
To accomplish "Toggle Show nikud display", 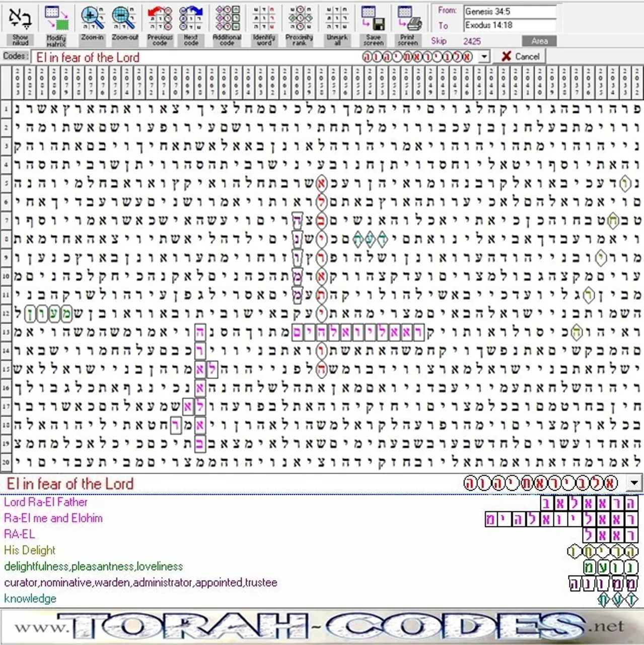I will pos(20,25).
